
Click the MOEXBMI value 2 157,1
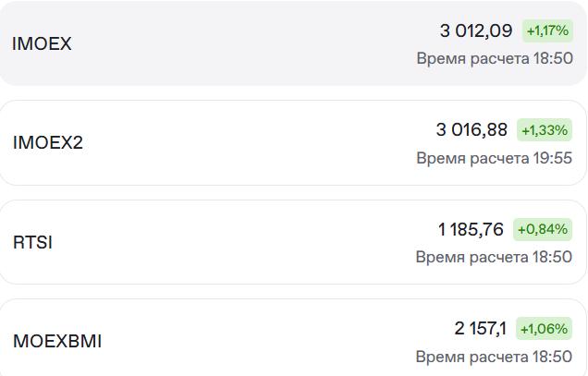tap(481, 329)
